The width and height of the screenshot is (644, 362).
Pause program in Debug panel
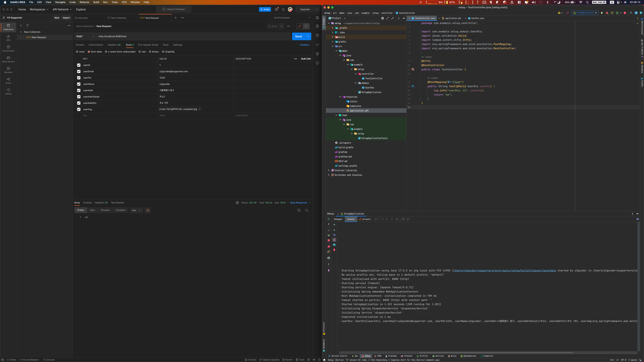329,235
